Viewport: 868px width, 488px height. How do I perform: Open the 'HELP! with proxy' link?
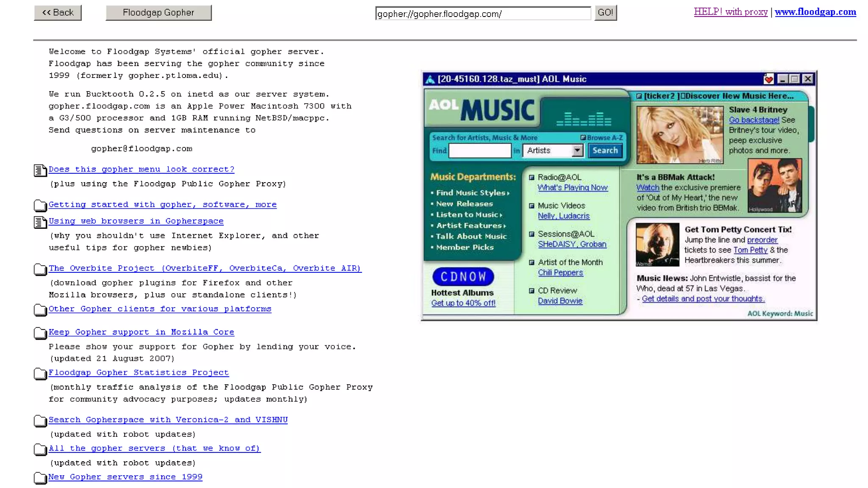[x=731, y=12]
